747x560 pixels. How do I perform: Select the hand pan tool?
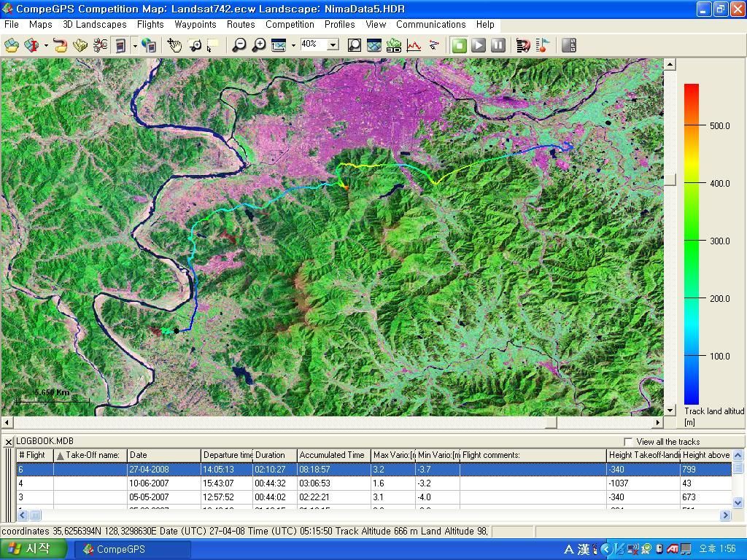[175, 46]
